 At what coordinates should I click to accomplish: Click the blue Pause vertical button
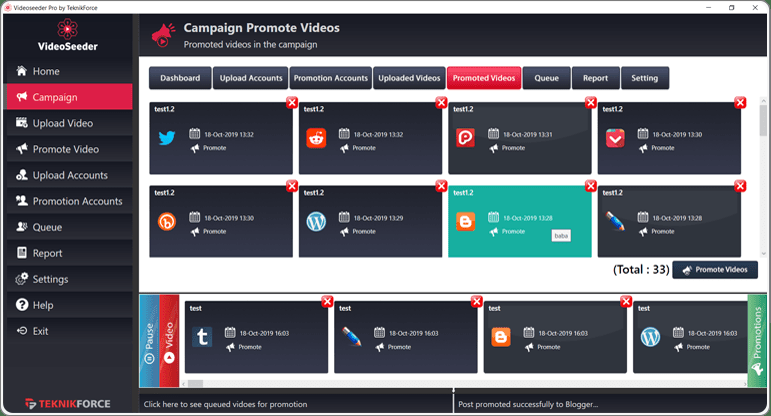pos(149,341)
